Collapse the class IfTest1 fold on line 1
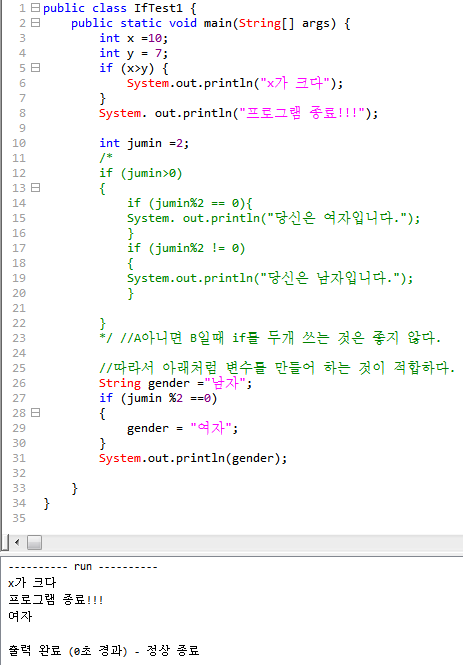The height and width of the screenshot is (665, 463). (x=36, y=8)
